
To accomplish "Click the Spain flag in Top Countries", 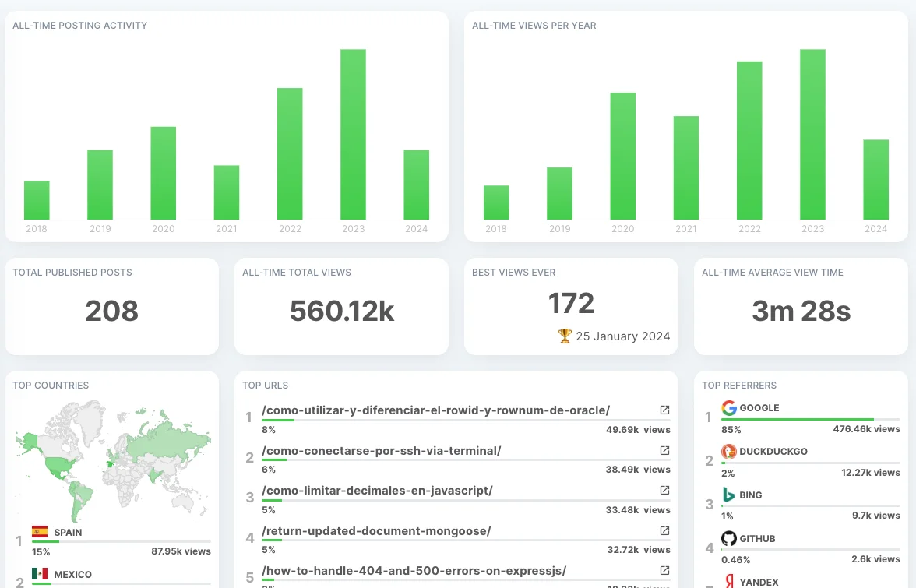I will click(x=40, y=532).
